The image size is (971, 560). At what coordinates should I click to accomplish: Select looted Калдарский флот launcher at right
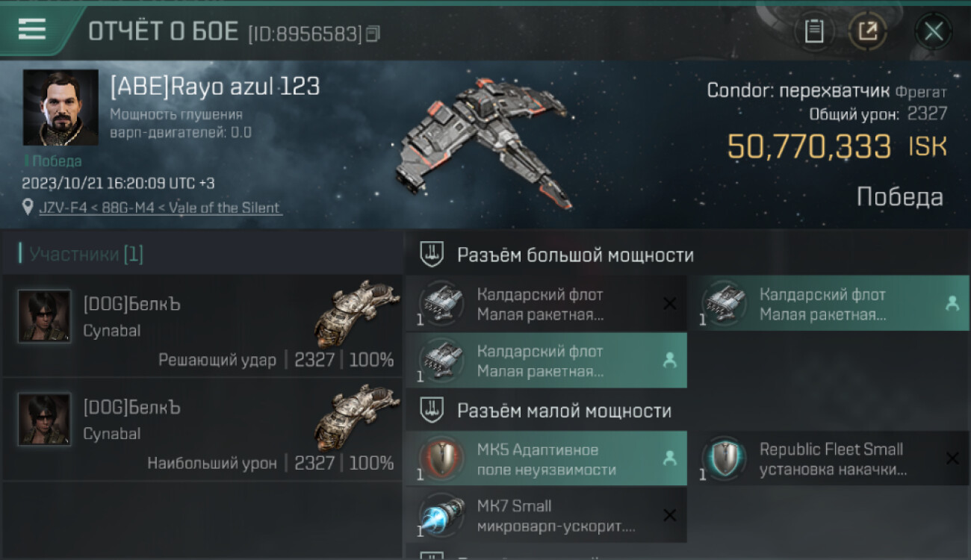pos(828,304)
